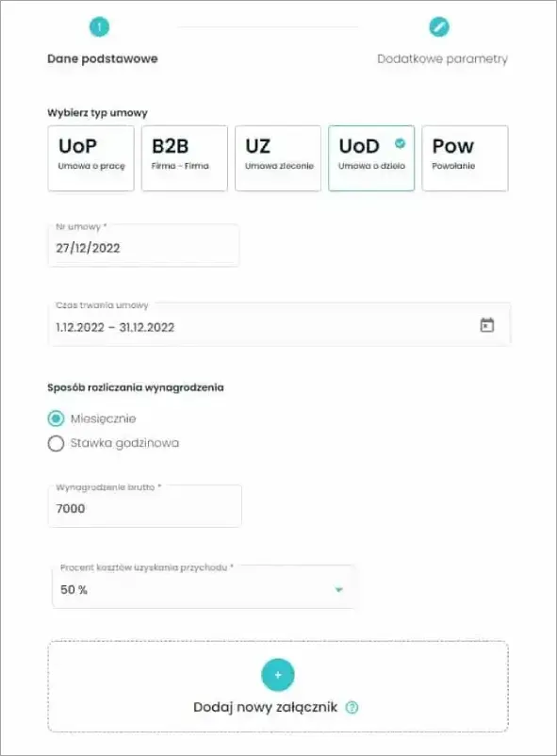Expand the Czas trwania umowy date picker
The height and width of the screenshot is (756, 557).
(x=279, y=324)
